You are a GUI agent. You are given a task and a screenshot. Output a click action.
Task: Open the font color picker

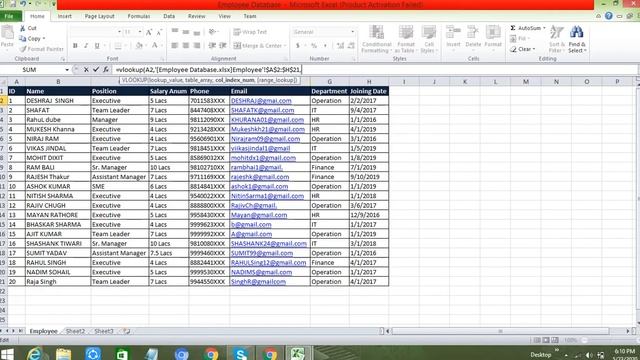pyautogui.click(x=156, y=46)
